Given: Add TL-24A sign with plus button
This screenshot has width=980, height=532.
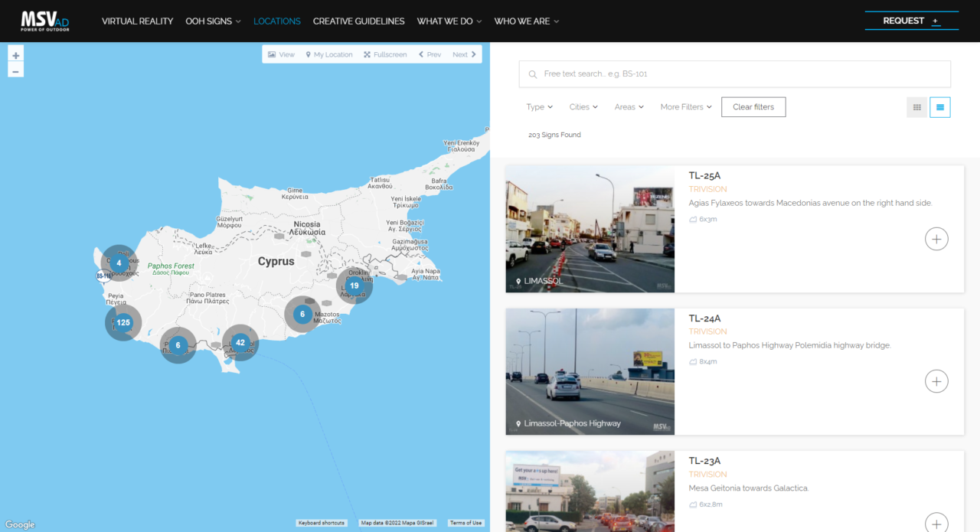Looking at the screenshot, I should point(936,381).
